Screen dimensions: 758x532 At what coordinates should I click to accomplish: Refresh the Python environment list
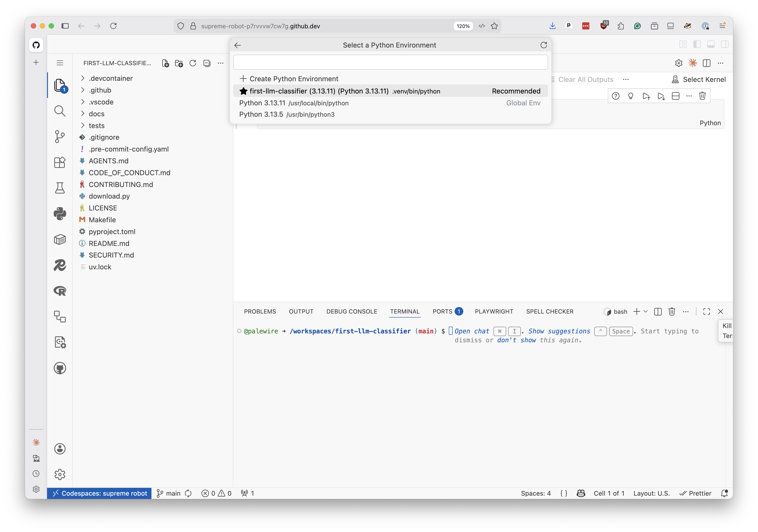coord(543,45)
